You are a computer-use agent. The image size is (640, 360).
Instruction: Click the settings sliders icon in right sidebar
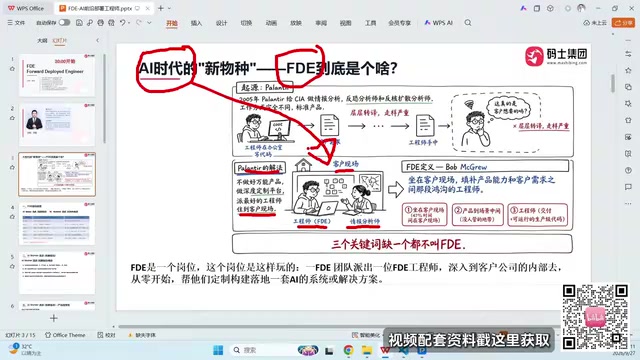point(628,54)
